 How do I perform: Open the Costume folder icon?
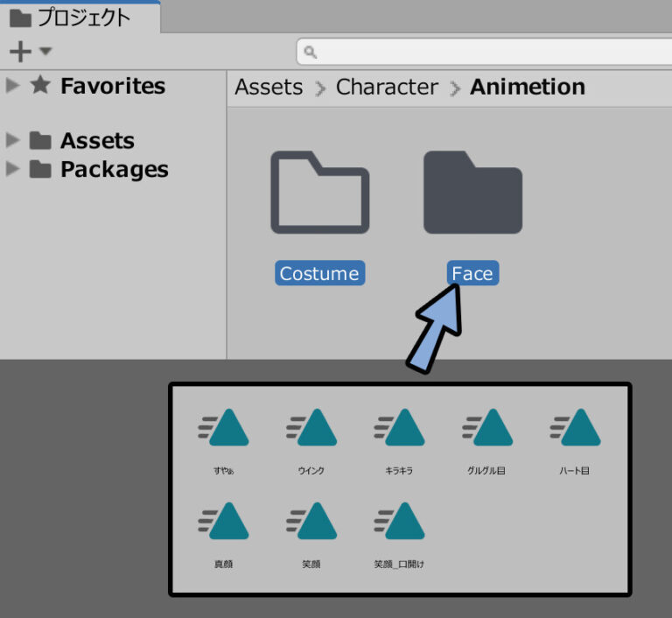319,193
